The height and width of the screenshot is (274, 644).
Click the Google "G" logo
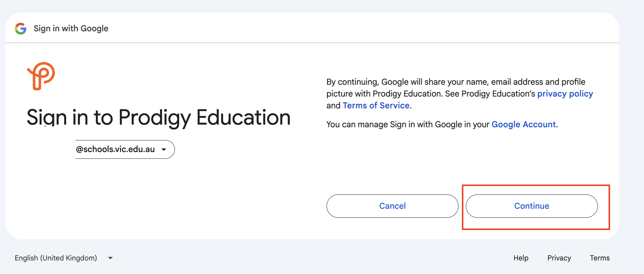pyautogui.click(x=21, y=29)
